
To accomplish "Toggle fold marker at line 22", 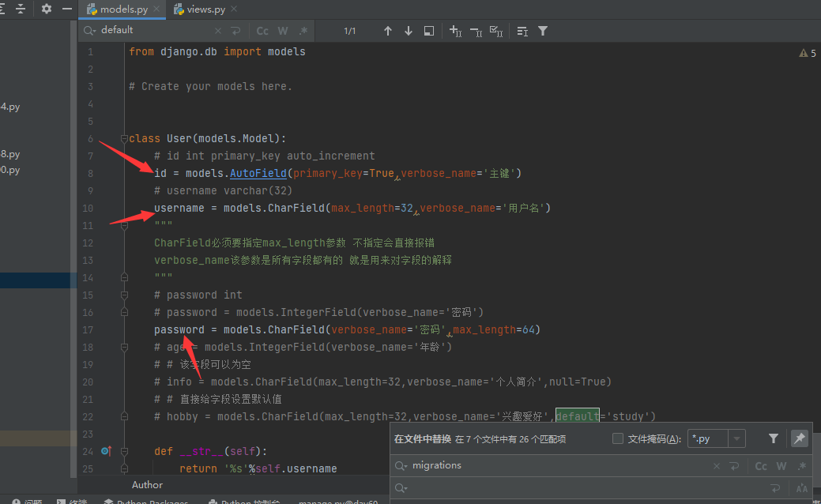I will click(x=124, y=416).
